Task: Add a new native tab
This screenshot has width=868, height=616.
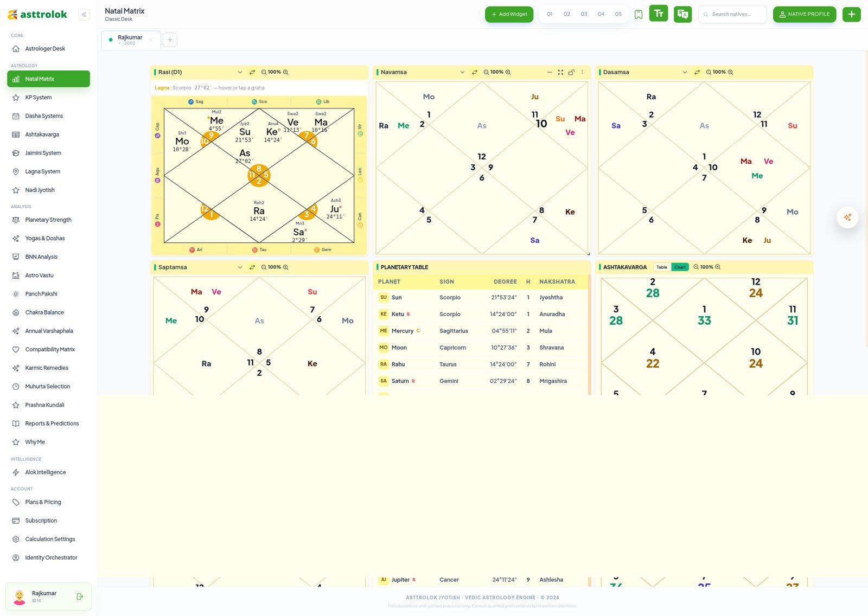Action: point(170,40)
